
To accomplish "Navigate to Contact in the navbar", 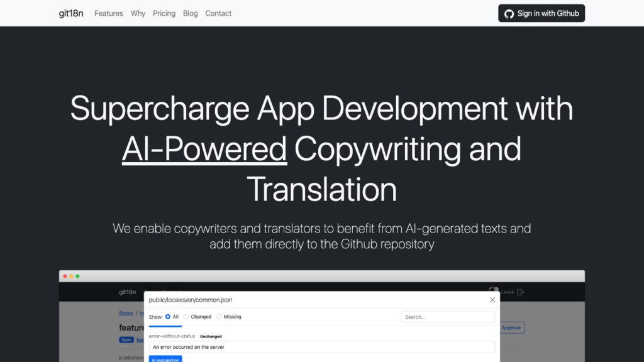I will tap(218, 13).
